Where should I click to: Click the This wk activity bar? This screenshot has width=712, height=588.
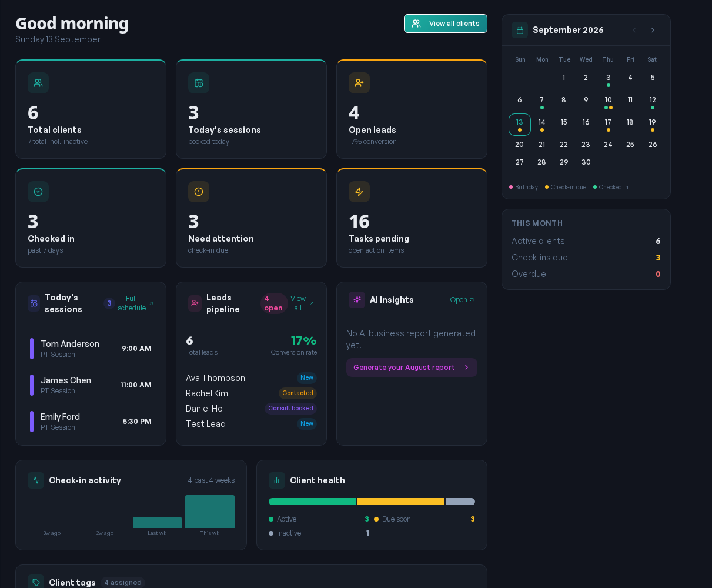pyautogui.click(x=210, y=512)
